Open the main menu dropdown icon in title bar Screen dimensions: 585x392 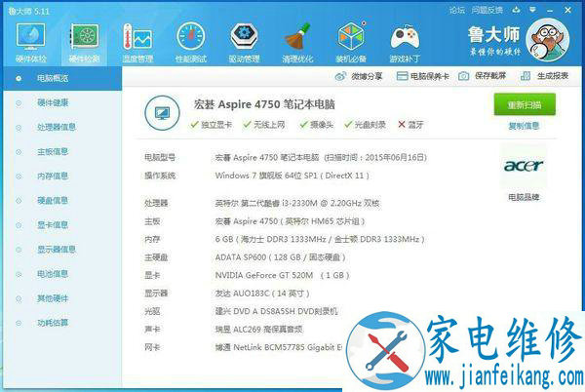pos(532,10)
